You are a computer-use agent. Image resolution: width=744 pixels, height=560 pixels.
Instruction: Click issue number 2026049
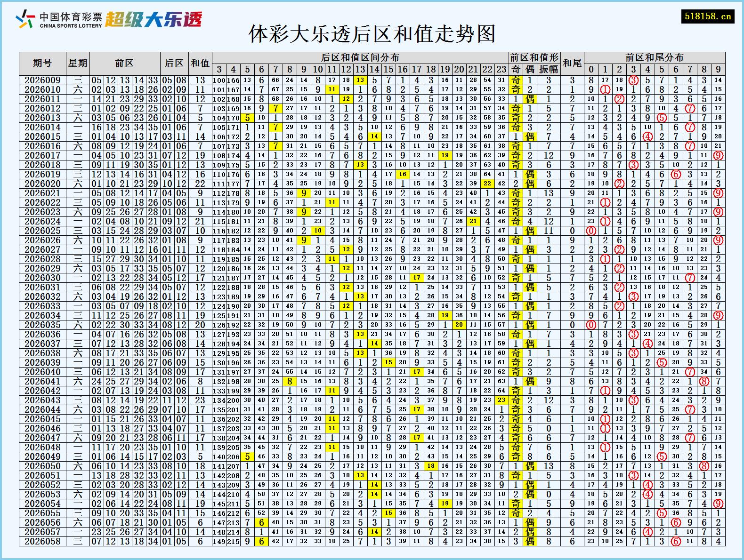click(x=42, y=456)
